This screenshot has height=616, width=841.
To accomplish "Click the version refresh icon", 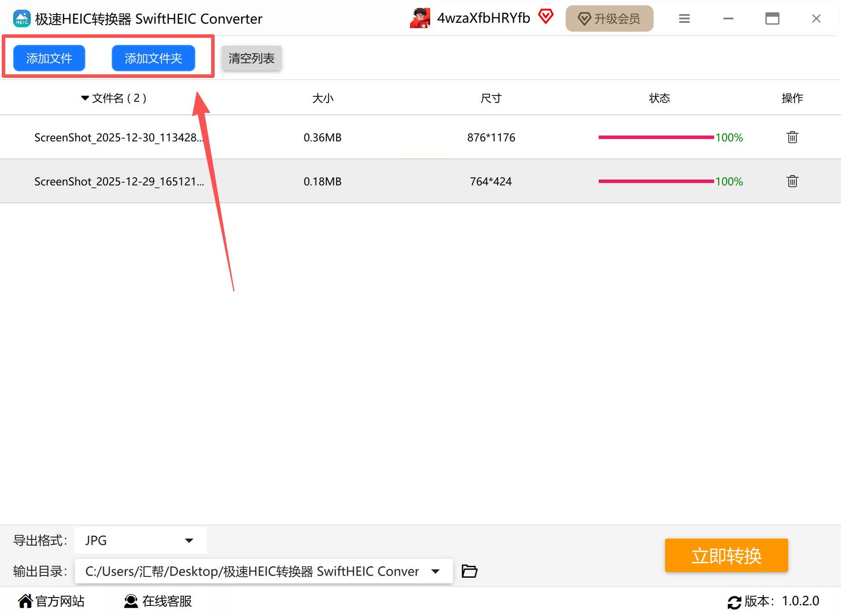I will pyautogui.click(x=734, y=602).
